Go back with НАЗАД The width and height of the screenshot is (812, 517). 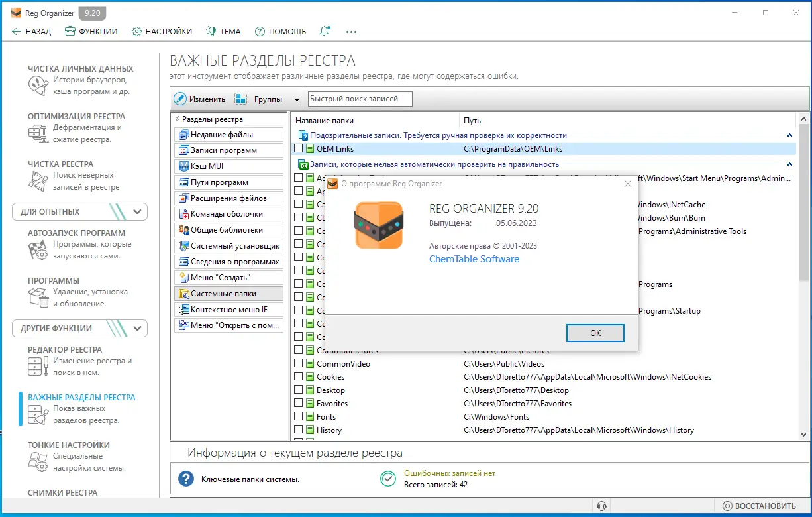31,31
